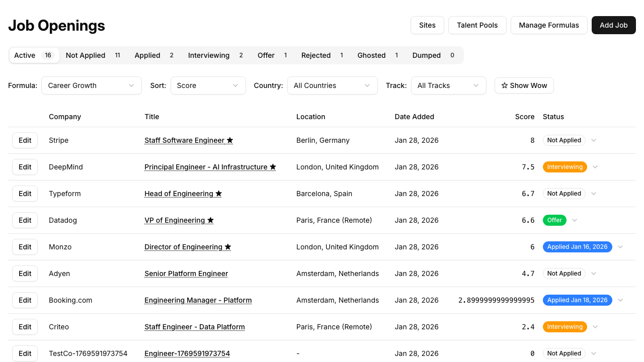Expand the status chevron on the Stripe row
The height and width of the screenshot is (362, 644).
[x=594, y=140]
